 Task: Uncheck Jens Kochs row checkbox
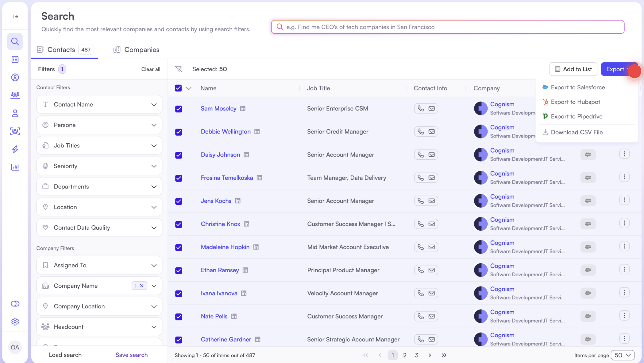click(x=179, y=201)
